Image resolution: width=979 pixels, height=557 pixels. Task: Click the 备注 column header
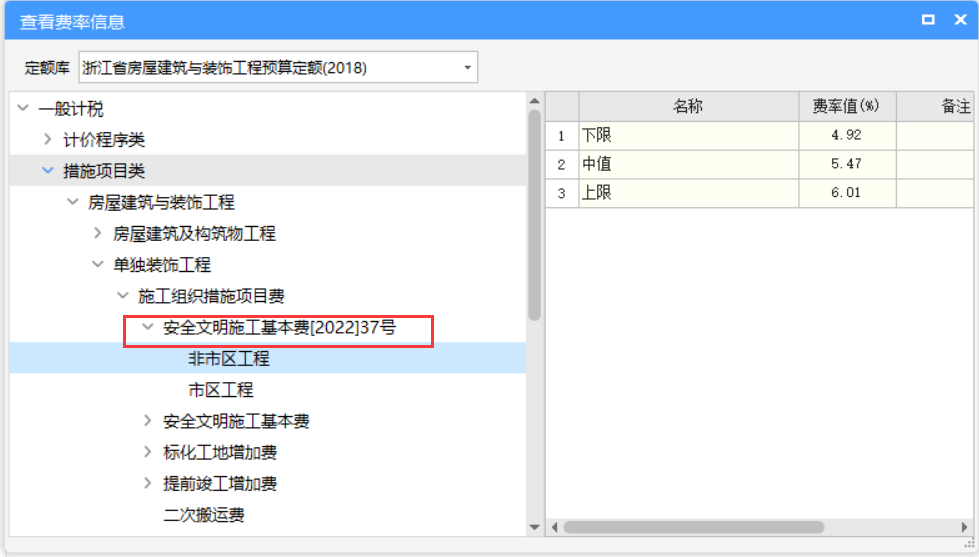[x=935, y=107]
